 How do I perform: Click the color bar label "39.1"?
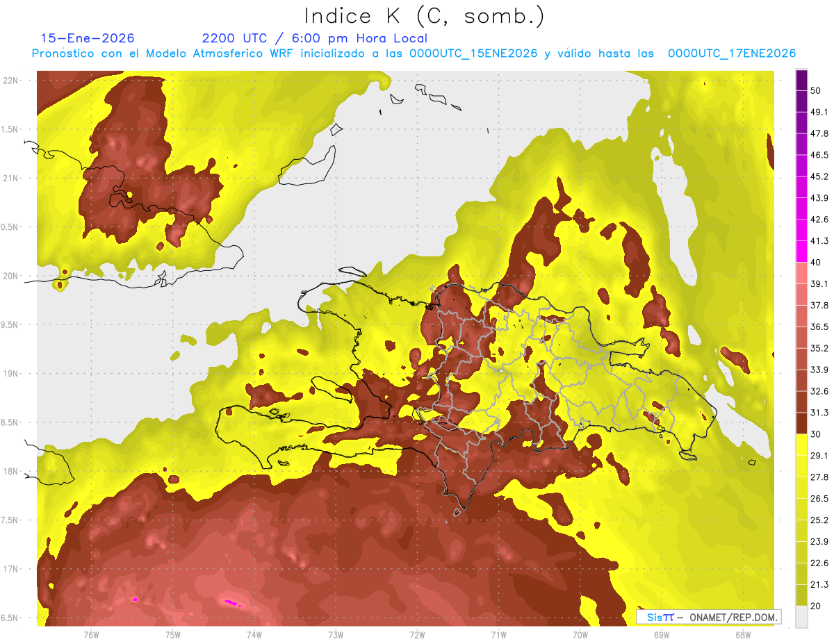pos(819,283)
